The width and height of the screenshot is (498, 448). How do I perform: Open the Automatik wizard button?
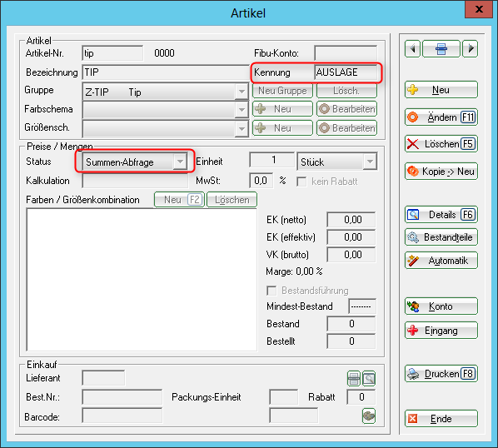(441, 261)
